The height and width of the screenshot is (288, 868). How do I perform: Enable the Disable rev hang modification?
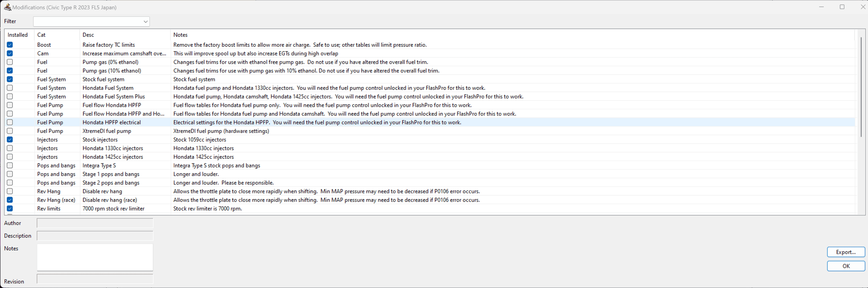click(10, 191)
